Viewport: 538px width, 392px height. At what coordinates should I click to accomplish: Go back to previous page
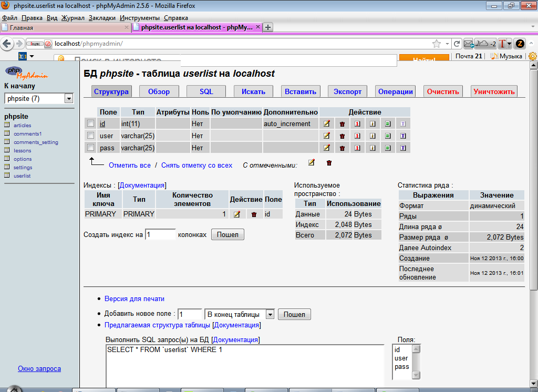(7, 44)
